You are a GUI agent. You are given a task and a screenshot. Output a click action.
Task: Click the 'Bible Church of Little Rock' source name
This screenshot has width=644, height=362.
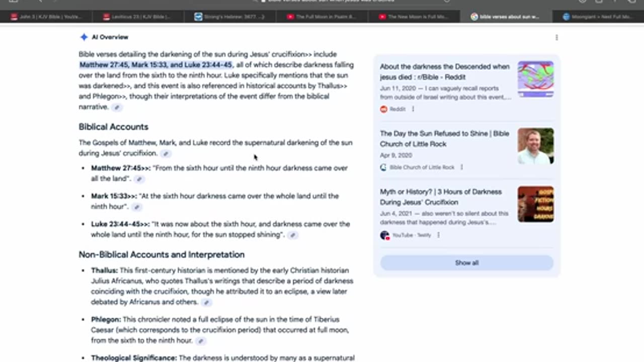pyautogui.click(x=422, y=167)
